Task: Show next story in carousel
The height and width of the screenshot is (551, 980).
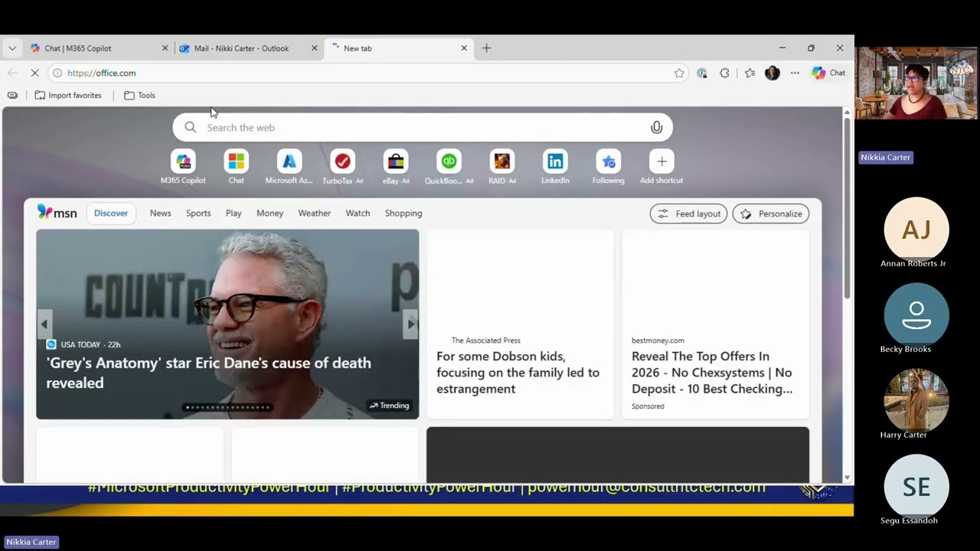Action: click(411, 324)
